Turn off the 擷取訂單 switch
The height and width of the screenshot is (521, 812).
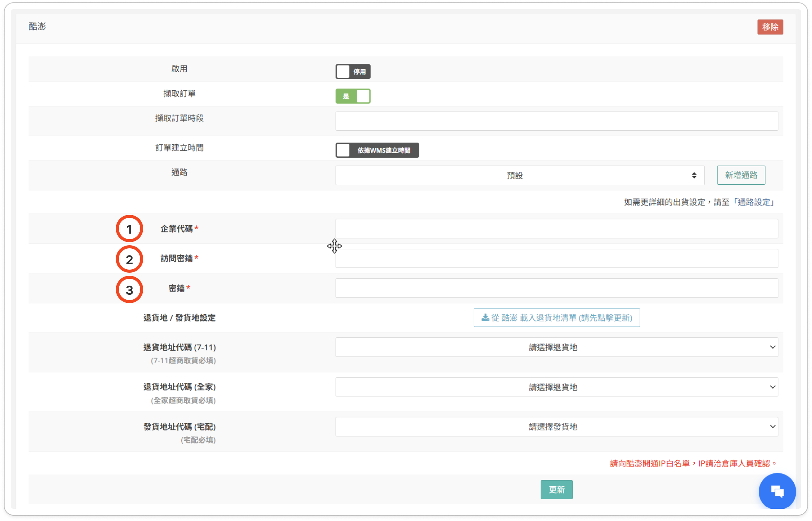[353, 96]
